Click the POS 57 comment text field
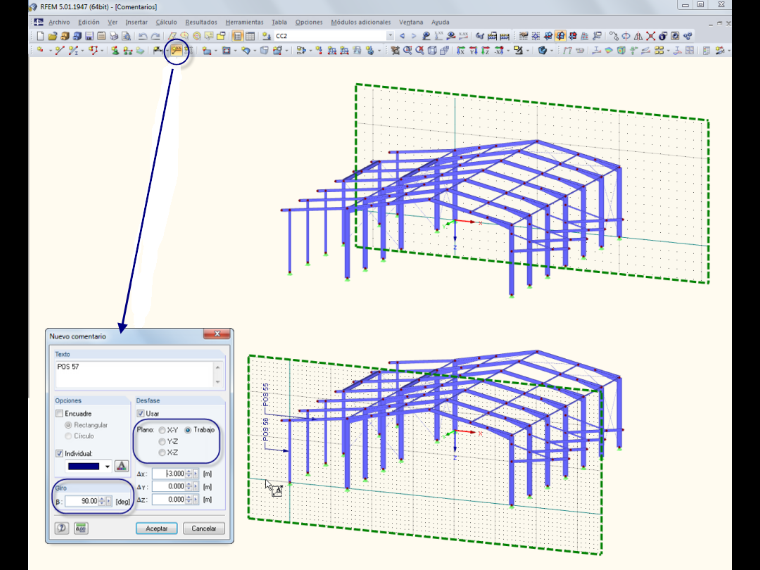 click(134, 374)
